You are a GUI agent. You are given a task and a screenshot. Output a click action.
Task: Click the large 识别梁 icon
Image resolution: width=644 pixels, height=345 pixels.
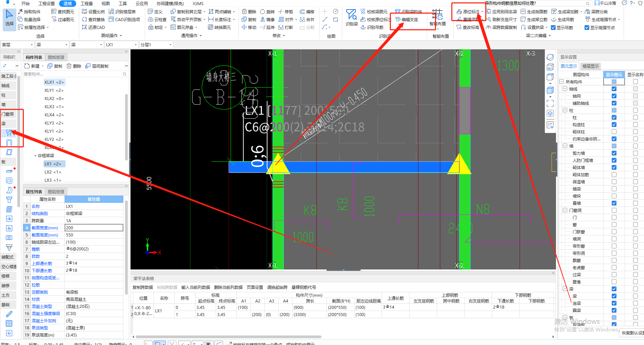tap(351, 15)
